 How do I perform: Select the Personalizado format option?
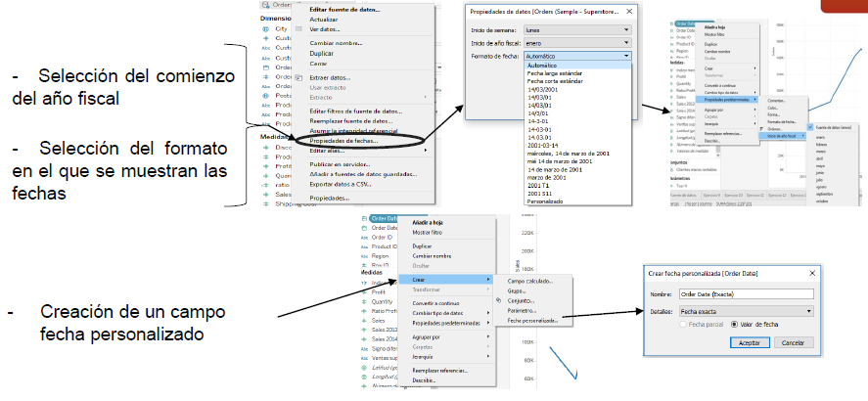point(545,201)
